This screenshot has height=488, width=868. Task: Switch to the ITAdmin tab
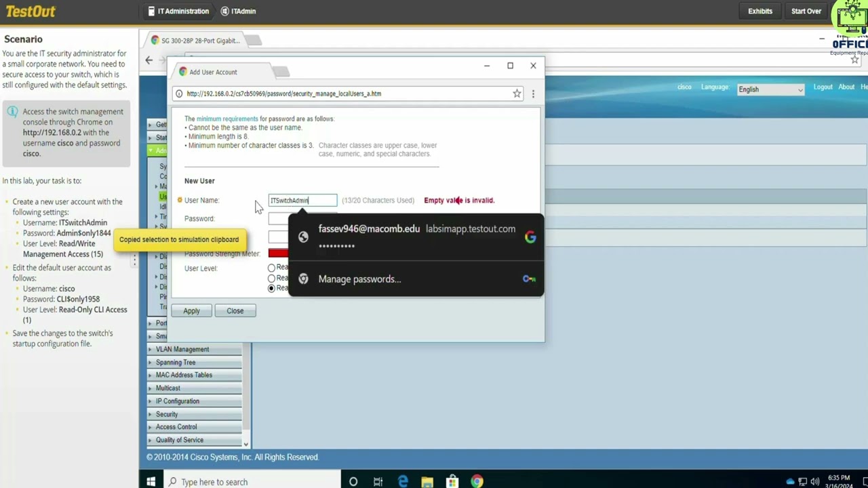(x=238, y=11)
